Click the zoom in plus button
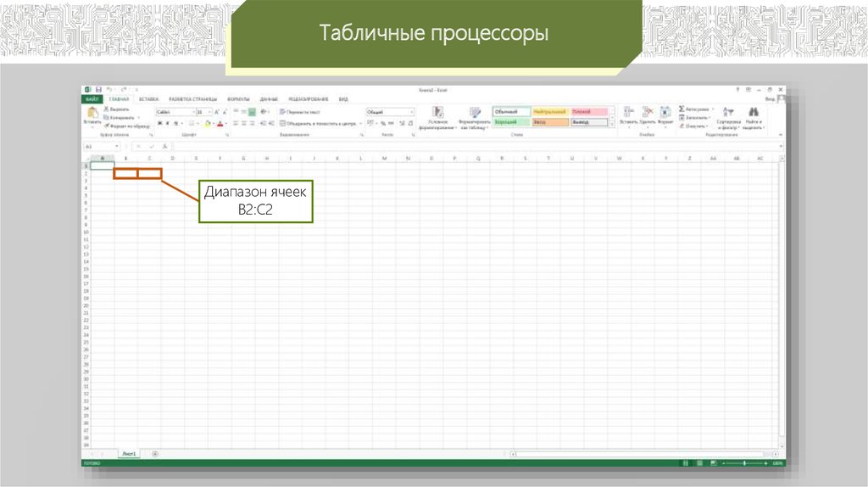The height and width of the screenshot is (487, 868). coord(766,463)
